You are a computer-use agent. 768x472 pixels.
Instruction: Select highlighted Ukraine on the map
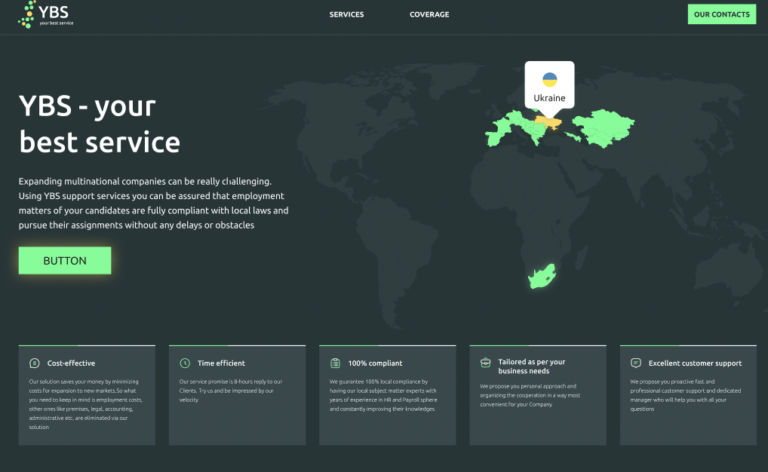547,119
